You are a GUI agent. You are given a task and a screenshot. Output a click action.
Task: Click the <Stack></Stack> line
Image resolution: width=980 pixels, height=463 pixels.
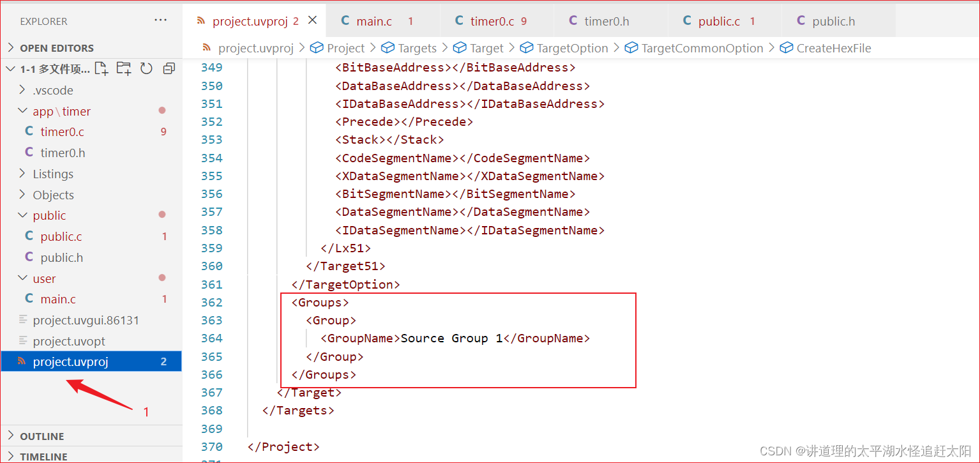pyautogui.click(x=389, y=139)
